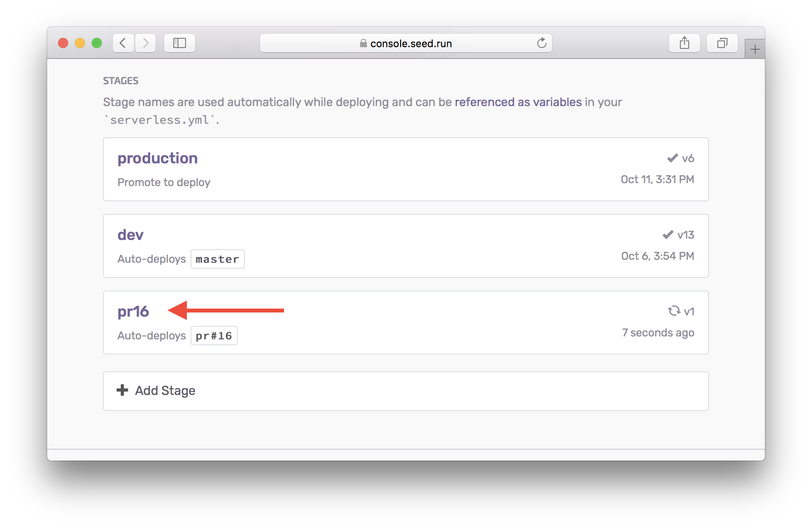This screenshot has width=812, height=528.
Task: Reload the page with the refresh icon
Action: coord(542,43)
